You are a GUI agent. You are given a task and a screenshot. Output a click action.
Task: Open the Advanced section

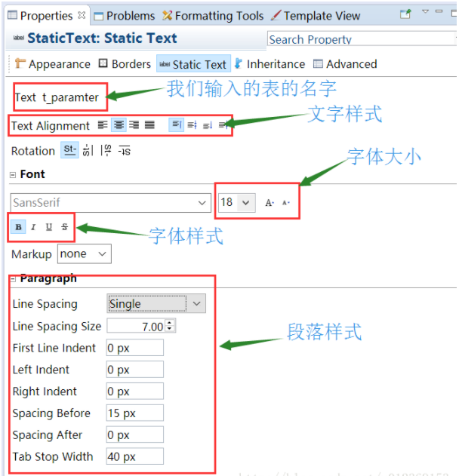345,64
